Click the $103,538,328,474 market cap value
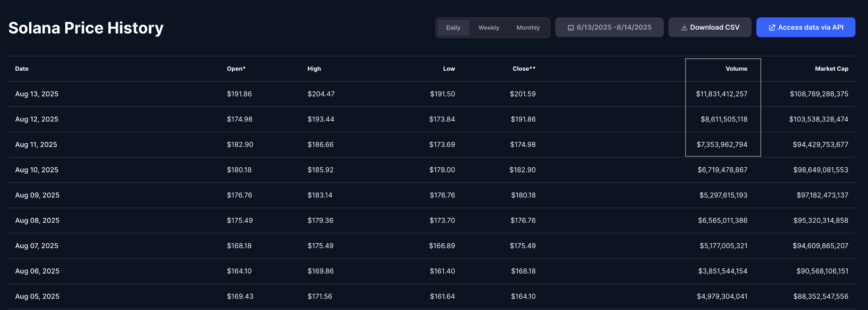 819,119
